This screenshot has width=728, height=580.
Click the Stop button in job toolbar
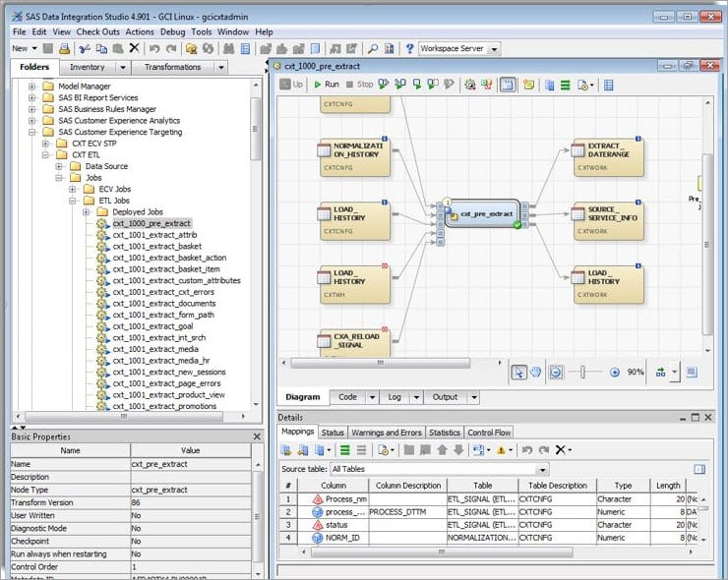pos(359,85)
